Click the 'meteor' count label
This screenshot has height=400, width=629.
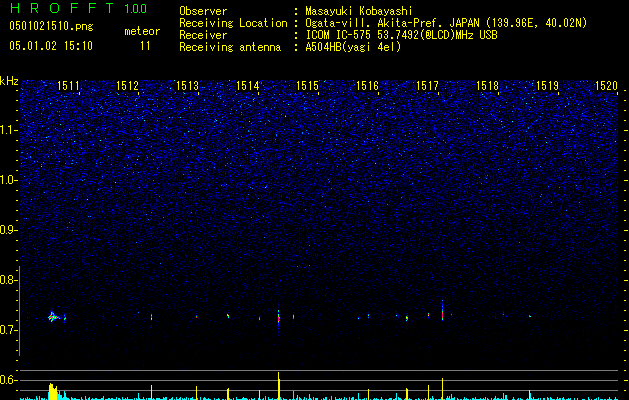click(x=142, y=31)
